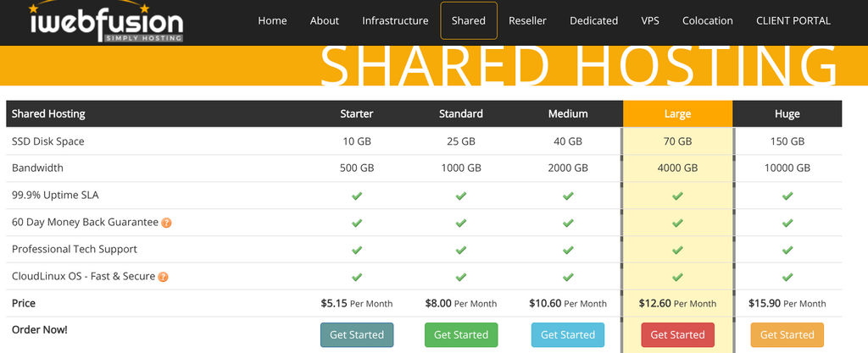Screen dimensions: 868x353
Task: Choose Get Started under Medium plan
Action: [x=568, y=334]
